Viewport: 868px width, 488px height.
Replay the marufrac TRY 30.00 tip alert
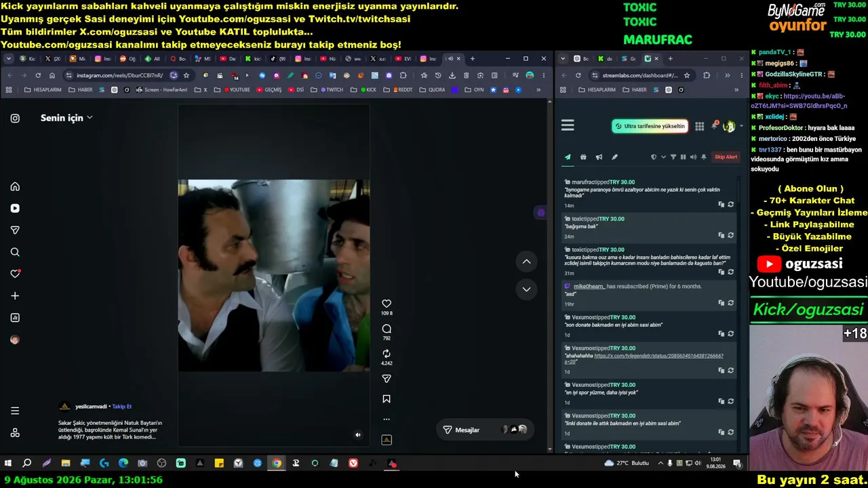(x=730, y=205)
